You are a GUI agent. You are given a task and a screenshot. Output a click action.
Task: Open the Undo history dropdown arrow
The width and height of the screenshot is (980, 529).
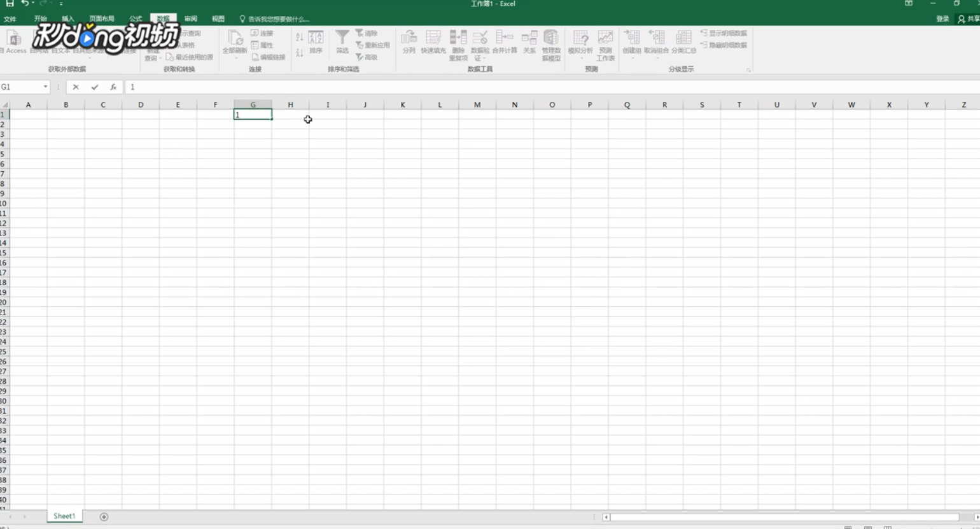tap(33, 4)
